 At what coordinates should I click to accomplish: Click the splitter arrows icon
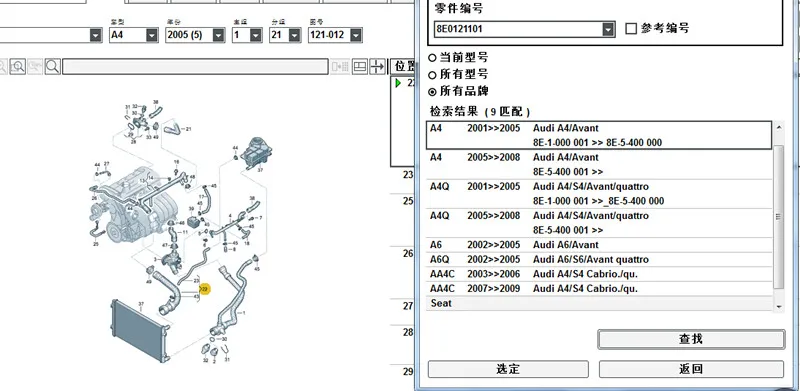point(378,66)
